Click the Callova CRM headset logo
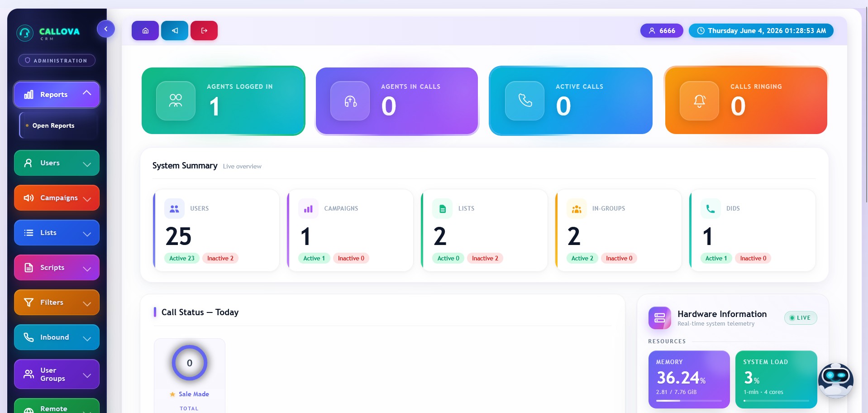 (25, 33)
